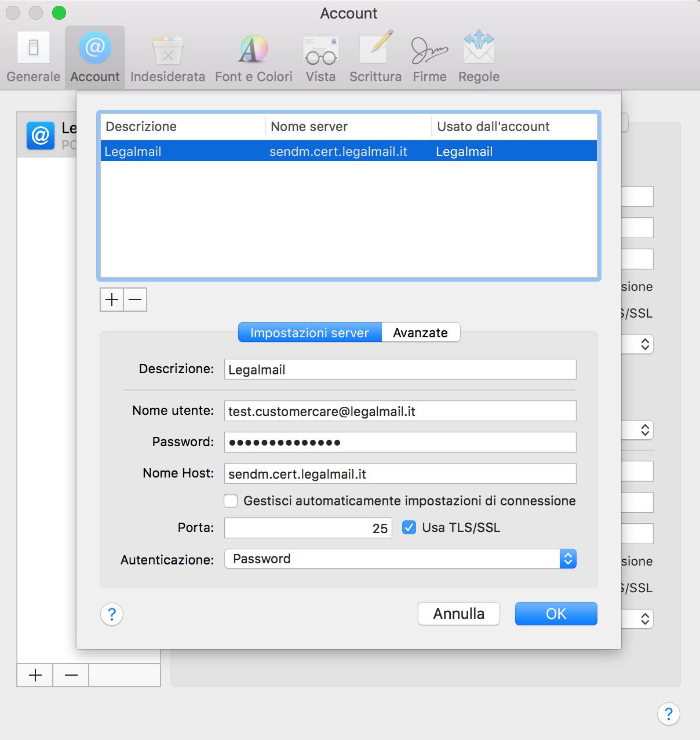700x740 pixels.
Task: Open the Regole rules pane
Action: click(479, 57)
